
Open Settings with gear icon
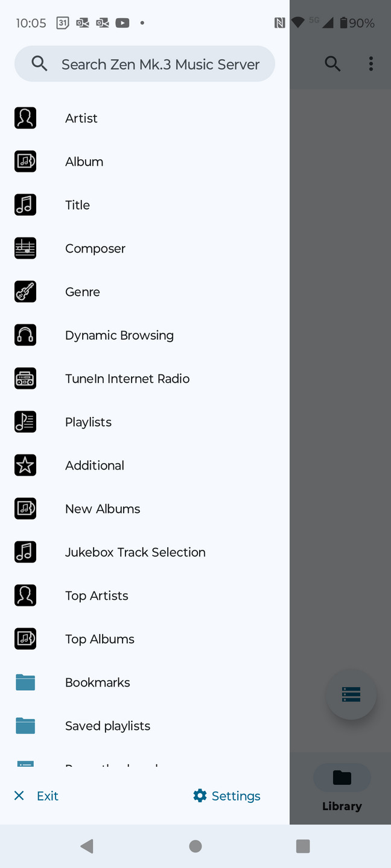[227, 796]
